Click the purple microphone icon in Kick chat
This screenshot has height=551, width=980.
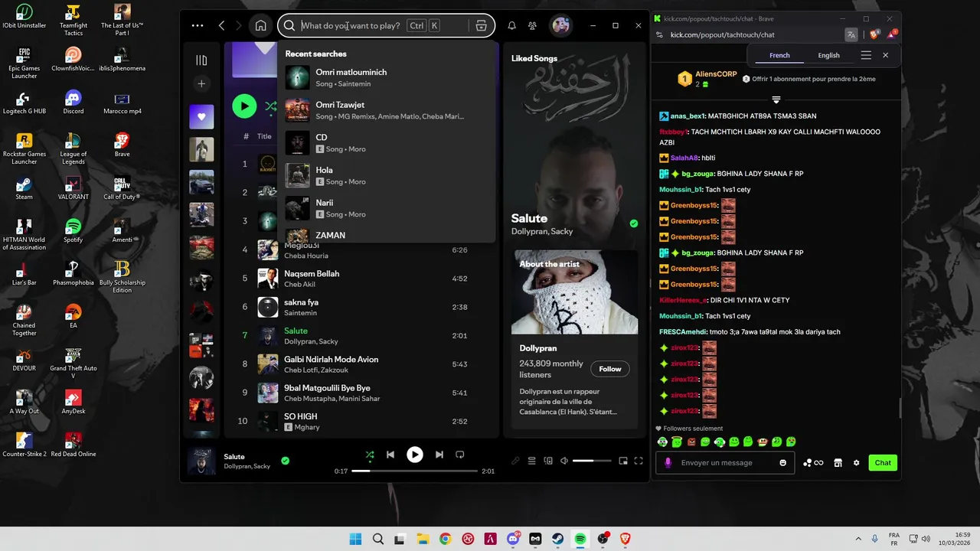click(x=668, y=462)
